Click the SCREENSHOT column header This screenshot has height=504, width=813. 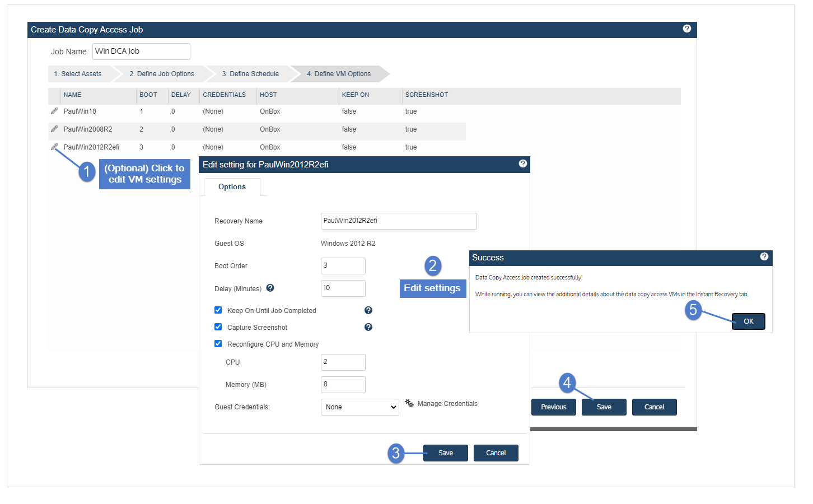427,95
